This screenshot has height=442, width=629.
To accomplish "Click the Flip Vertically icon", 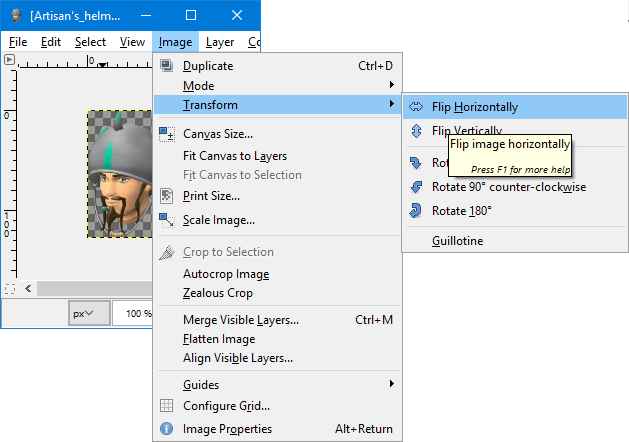I will click(416, 131).
